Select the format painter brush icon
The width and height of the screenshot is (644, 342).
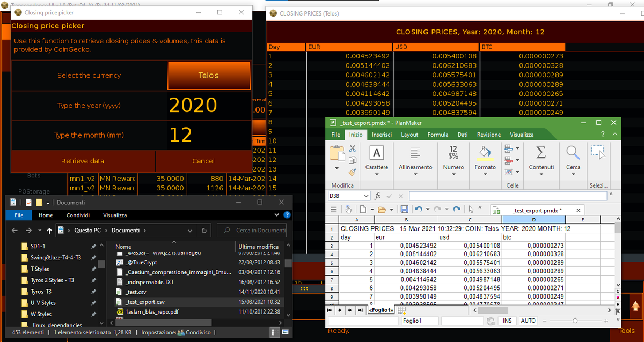(x=353, y=173)
